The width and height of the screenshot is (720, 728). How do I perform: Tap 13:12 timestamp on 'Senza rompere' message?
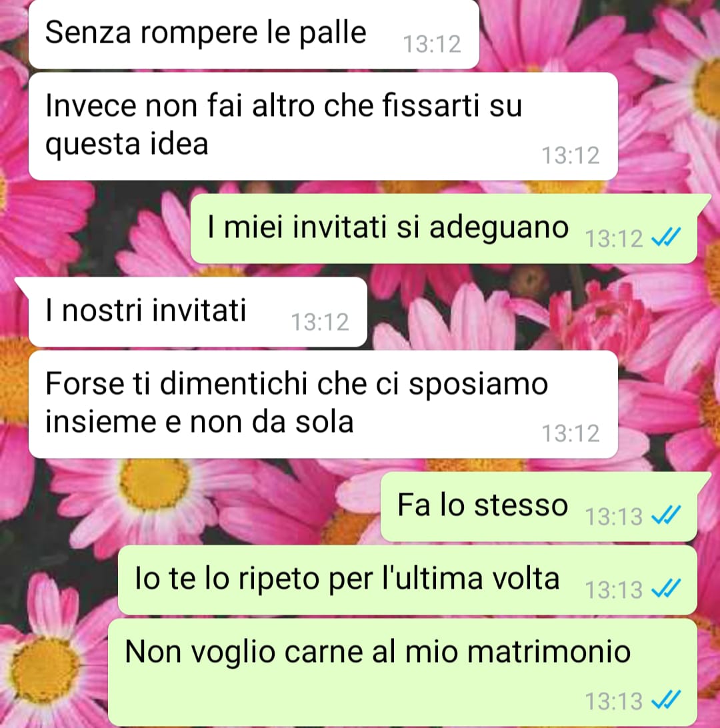coord(432,45)
